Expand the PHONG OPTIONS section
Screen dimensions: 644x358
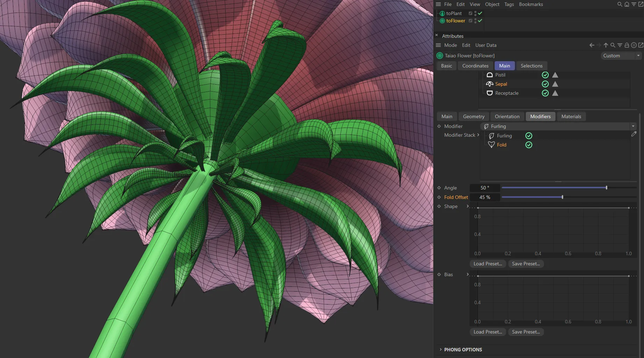pyautogui.click(x=462, y=350)
